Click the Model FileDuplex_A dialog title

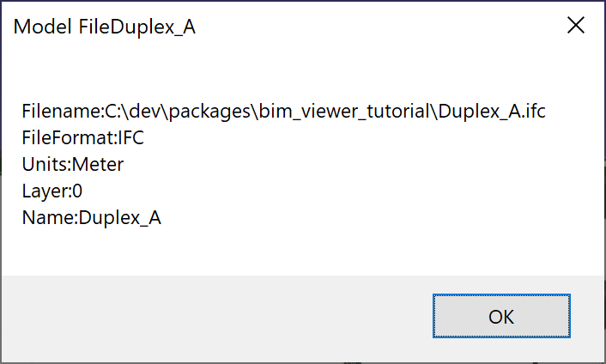[x=105, y=27]
